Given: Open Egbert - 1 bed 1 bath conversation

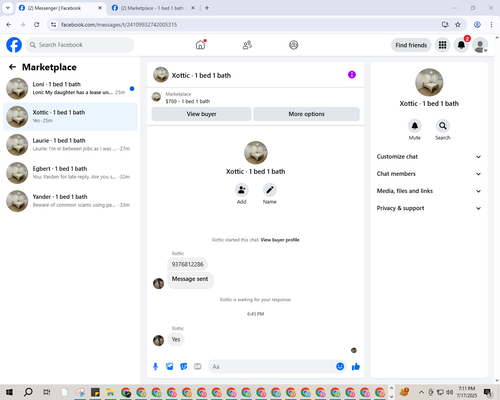Looking at the screenshot, I should (x=70, y=173).
